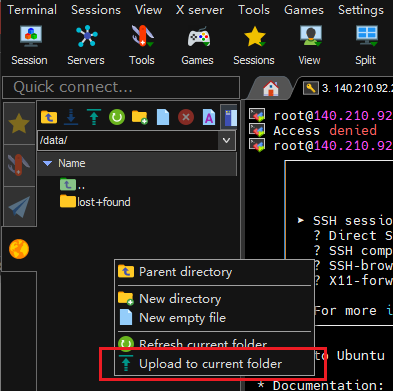The height and width of the screenshot is (391, 393).
Task: Click the red delete icon in SFTP toolbar
Action: [x=186, y=117]
